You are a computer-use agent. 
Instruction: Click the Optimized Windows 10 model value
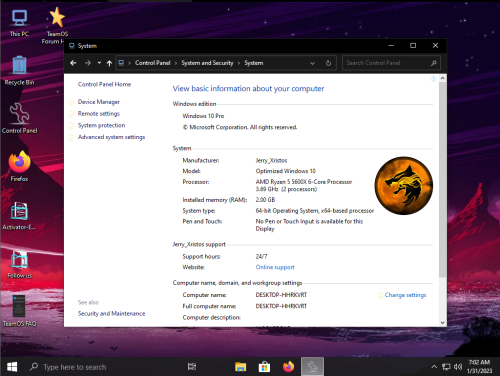[x=285, y=171]
